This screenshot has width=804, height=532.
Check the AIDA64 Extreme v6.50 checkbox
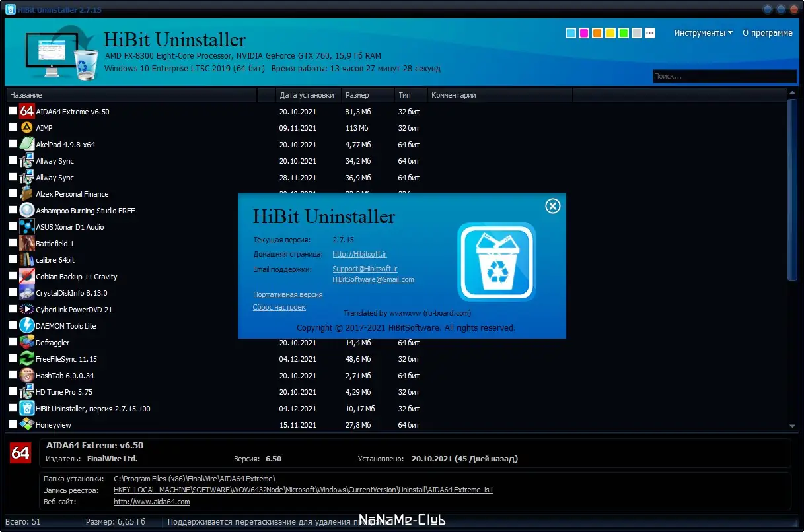tap(13, 111)
